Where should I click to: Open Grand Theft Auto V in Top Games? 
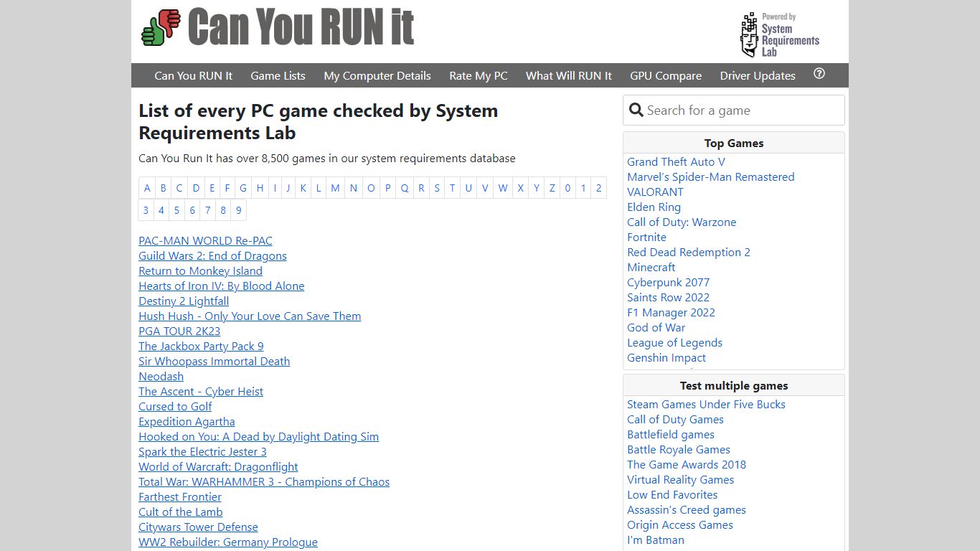tap(676, 161)
